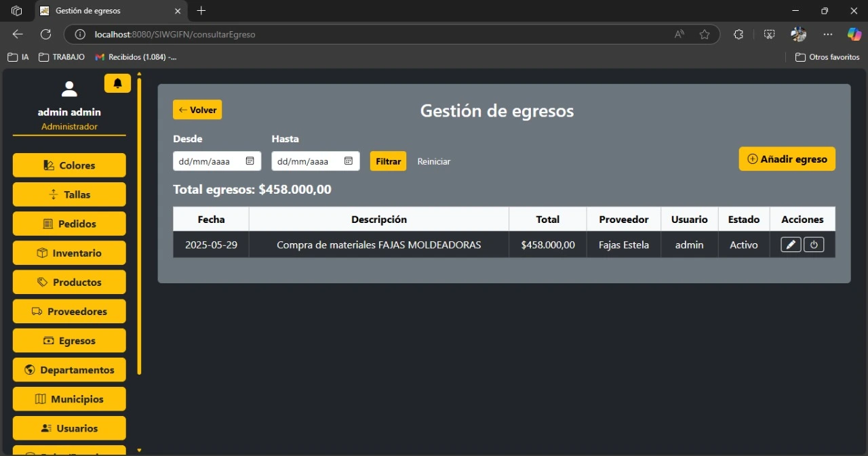
Task: Click the Proveedores truck icon
Action: coord(35,311)
